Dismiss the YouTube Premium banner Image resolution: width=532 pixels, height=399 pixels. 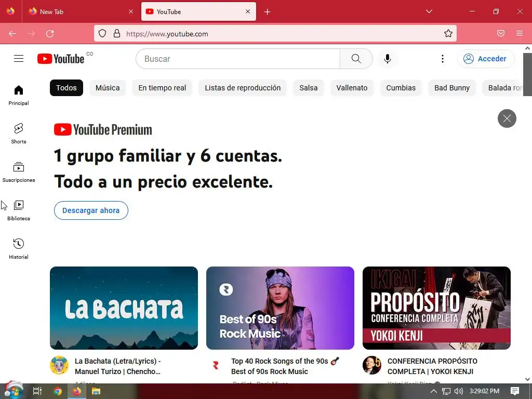(507, 118)
